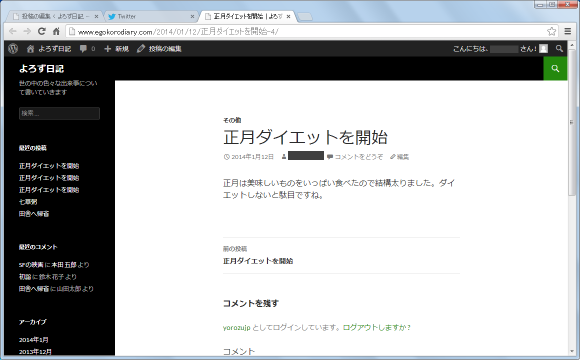The image size is (580, 360).
Task: Focus the sidebar 検索 input field
Action: pos(59,113)
